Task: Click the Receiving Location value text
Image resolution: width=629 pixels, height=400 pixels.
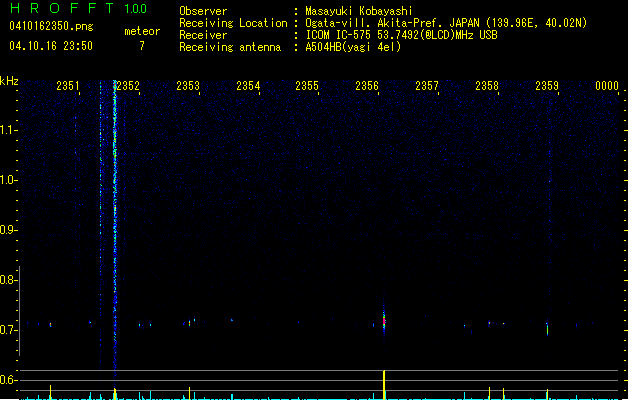Action: [446, 23]
